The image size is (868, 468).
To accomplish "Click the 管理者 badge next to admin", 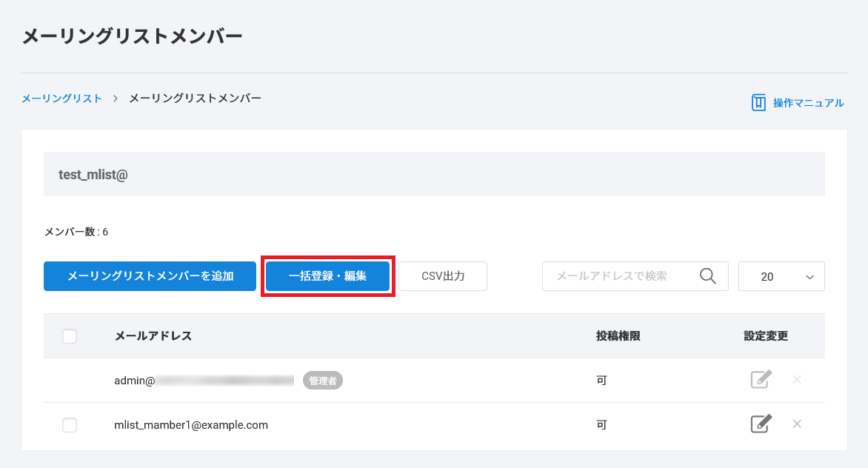I will (x=322, y=381).
